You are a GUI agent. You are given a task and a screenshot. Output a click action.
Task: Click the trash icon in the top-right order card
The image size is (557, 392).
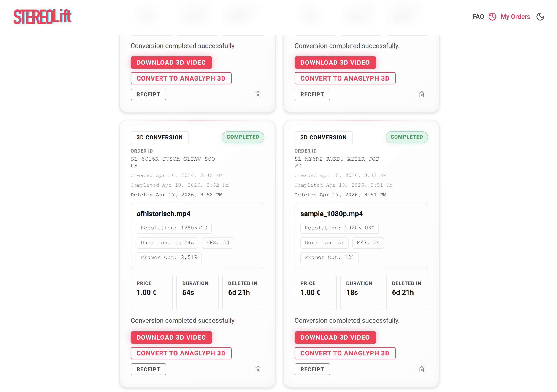[422, 94]
